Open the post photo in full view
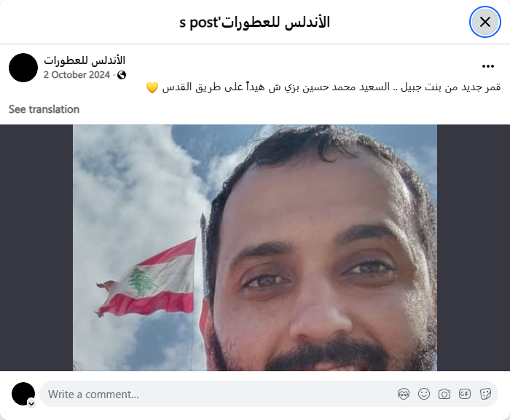510x420 pixels. [x=255, y=247]
